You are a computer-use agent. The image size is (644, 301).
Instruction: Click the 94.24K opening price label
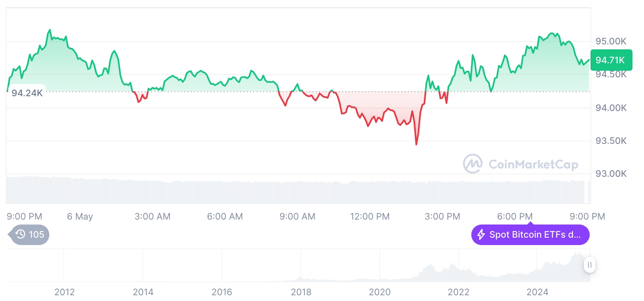click(x=27, y=93)
